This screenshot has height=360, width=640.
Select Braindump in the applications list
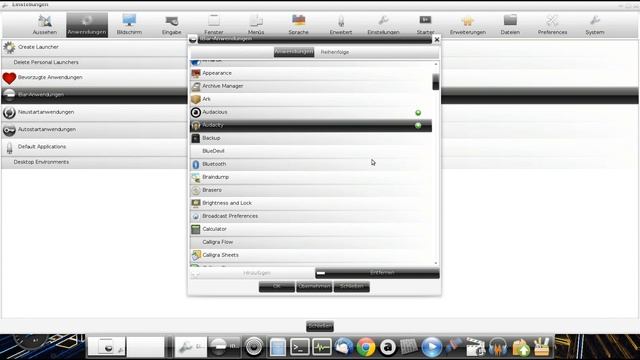point(311,177)
